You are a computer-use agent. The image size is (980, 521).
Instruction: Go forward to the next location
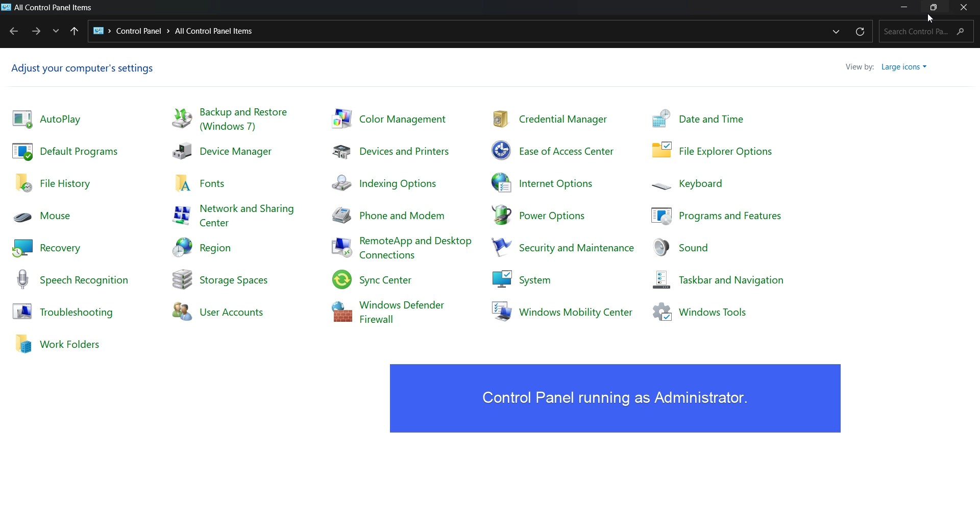pyautogui.click(x=36, y=32)
